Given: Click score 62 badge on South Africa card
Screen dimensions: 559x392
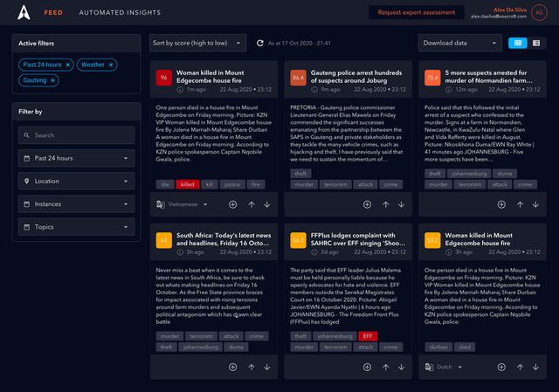Looking at the screenshot, I should 164,240.
